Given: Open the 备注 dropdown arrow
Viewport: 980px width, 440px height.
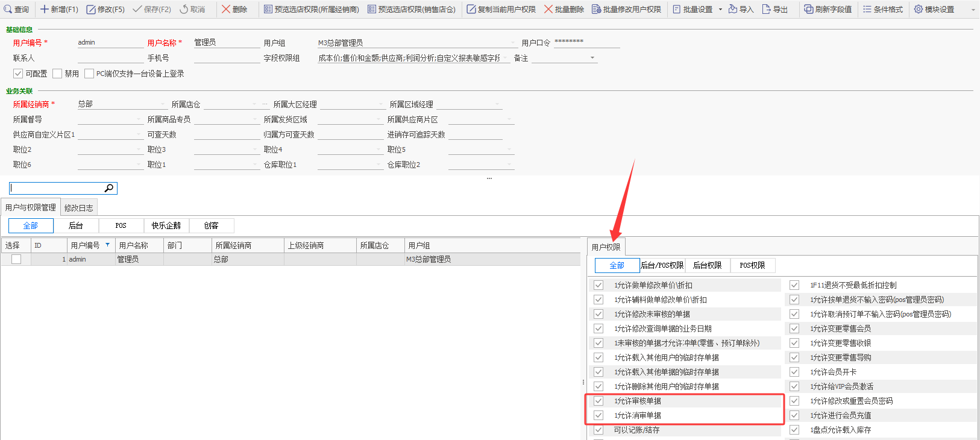Looking at the screenshot, I should pos(592,58).
